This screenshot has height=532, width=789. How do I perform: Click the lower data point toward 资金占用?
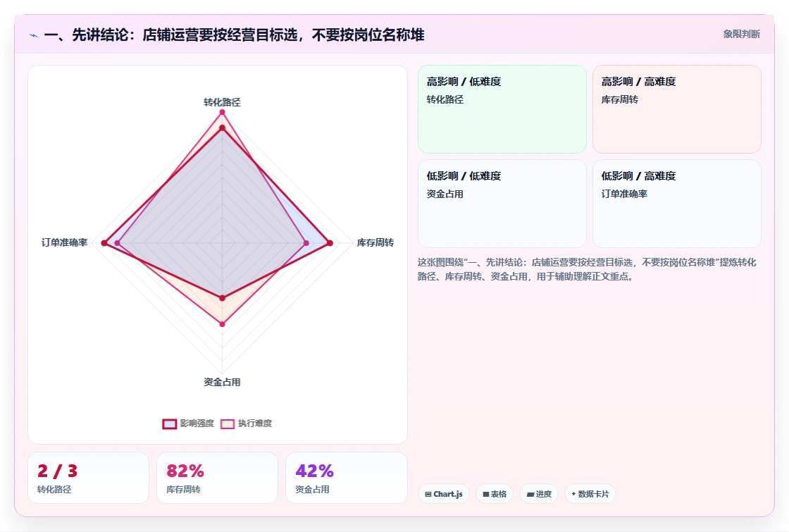pos(222,324)
